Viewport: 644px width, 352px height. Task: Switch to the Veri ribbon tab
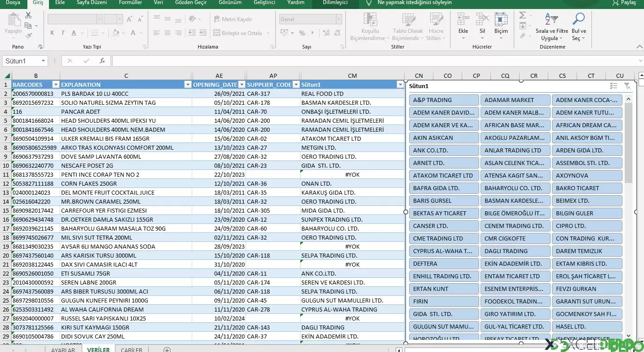159,3
